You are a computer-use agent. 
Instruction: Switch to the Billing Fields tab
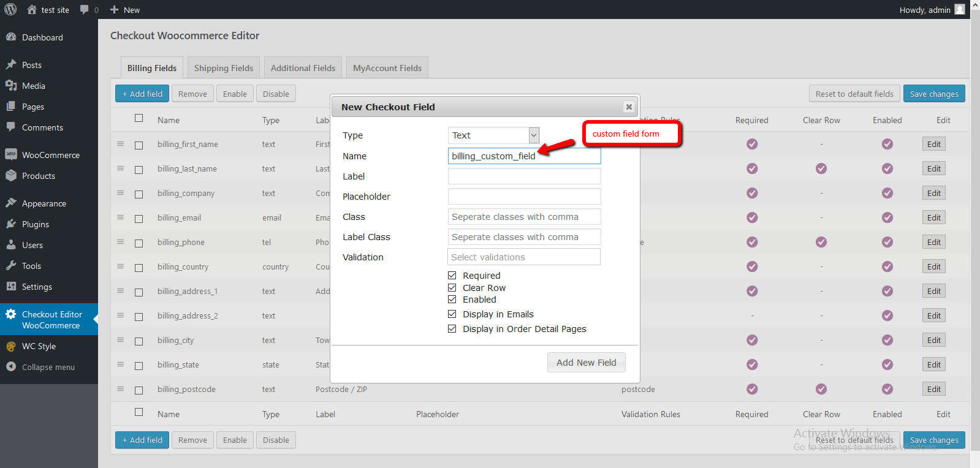152,68
